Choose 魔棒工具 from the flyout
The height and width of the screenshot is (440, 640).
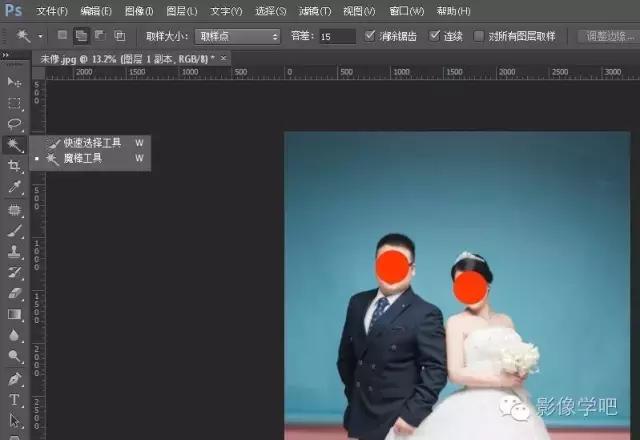pyautogui.click(x=91, y=158)
